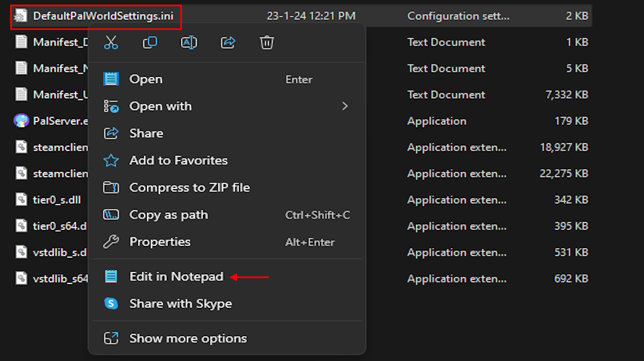Expand Show more options
Screen dimensions: 644x361
188,338
